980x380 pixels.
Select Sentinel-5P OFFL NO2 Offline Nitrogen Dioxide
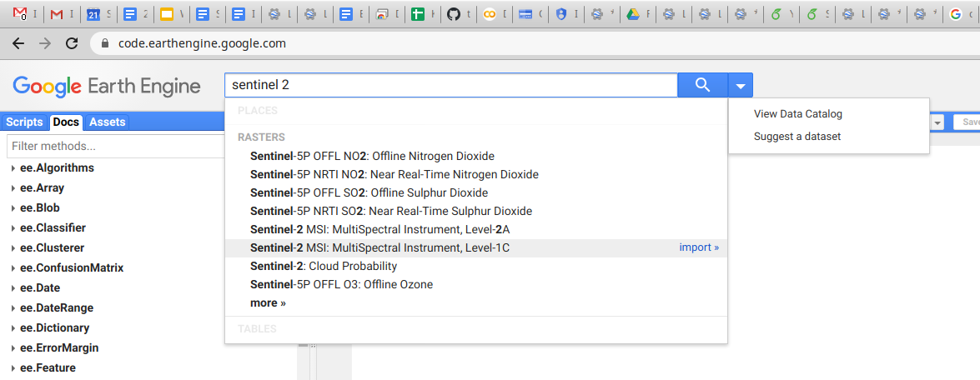coord(476,155)
